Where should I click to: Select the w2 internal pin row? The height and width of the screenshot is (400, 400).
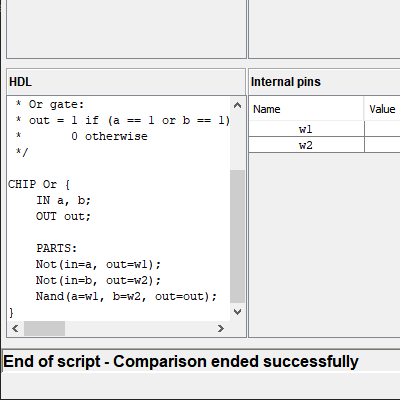tap(324, 145)
